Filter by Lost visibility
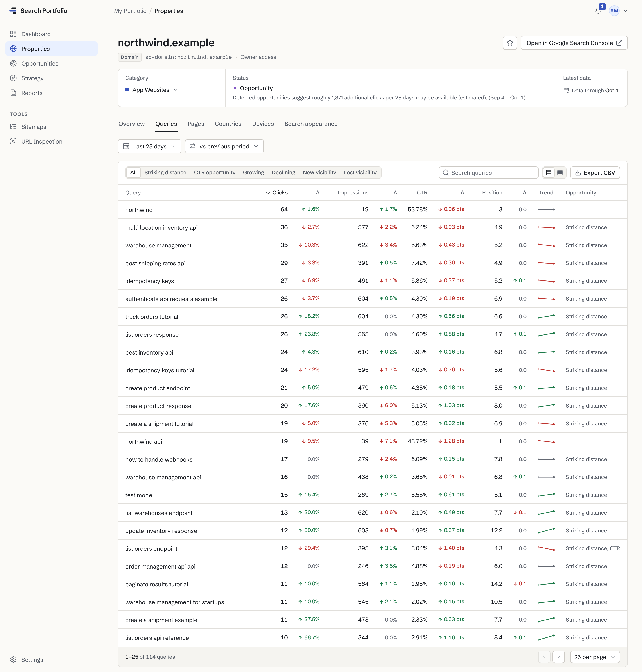The width and height of the screenshot is (642, 672). [360, 173]
